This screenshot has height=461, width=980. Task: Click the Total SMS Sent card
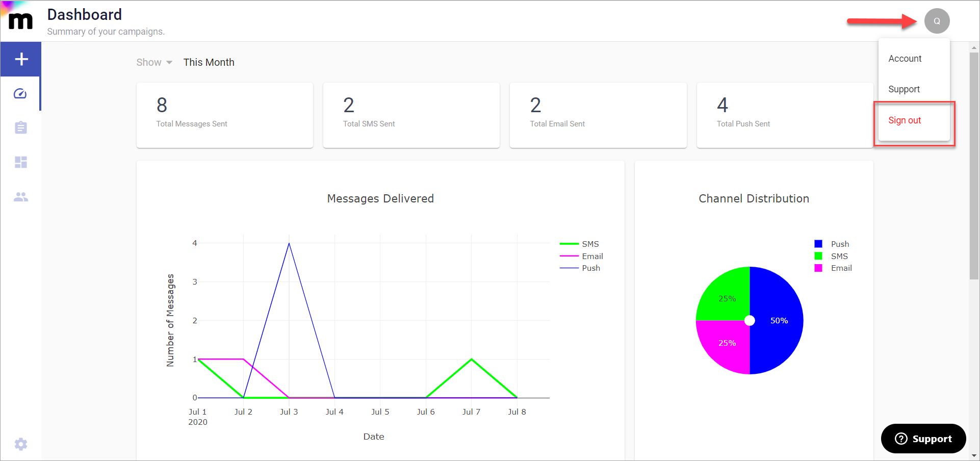coord(411,115)
